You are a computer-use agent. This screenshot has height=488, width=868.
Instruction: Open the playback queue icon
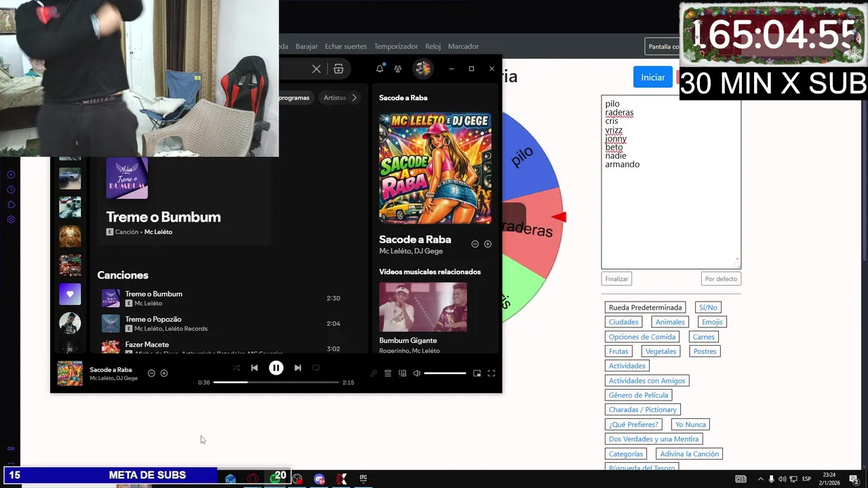pos(388,373)
